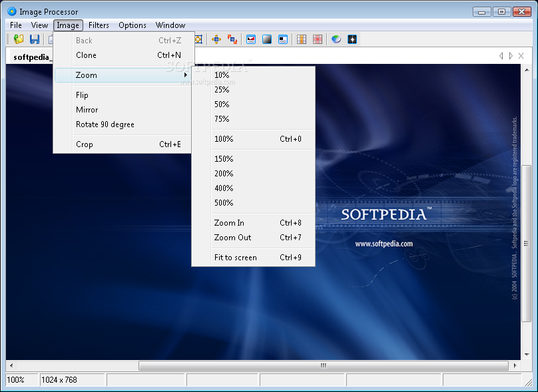Viewport: 538px width, 392px height.
Task: Click the Image menu header
Action: tap(68, 25)
